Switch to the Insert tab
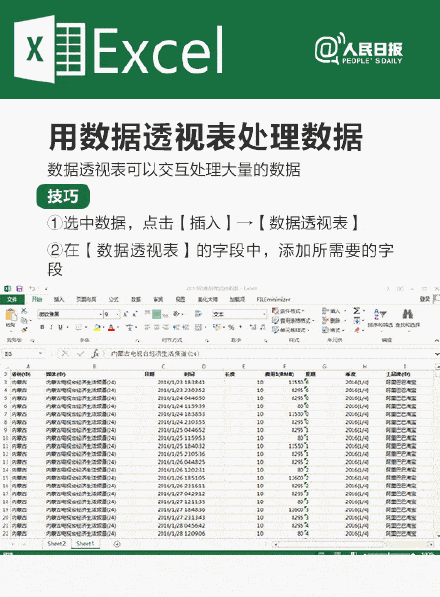This screenshot has height=597, width=440. point(59,299)
